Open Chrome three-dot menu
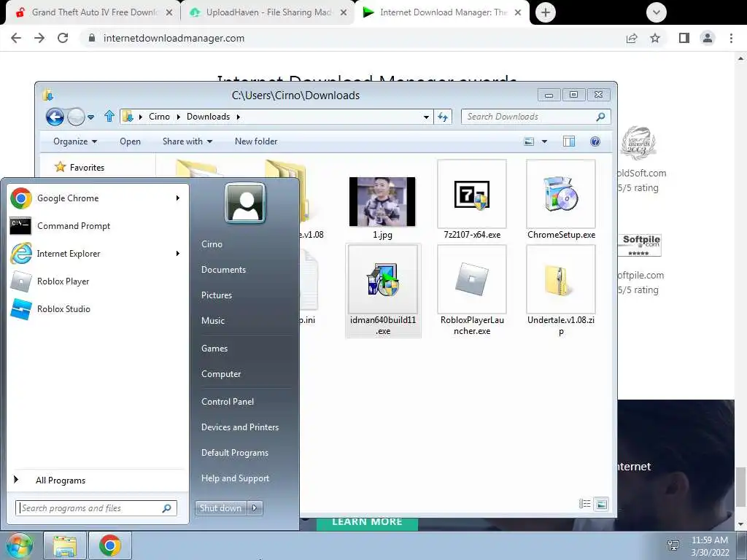The width and height of the screenshot is (747, 560). point(731,38)
